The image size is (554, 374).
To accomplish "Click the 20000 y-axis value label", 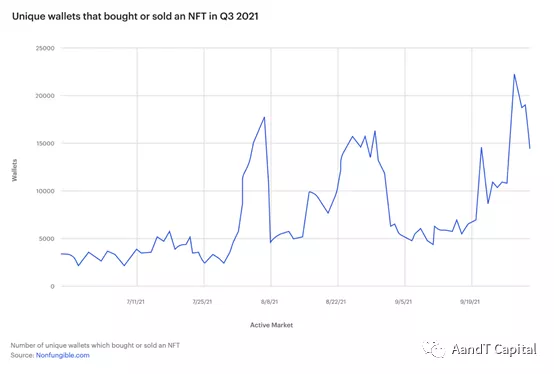I will (x=45, y=96).
